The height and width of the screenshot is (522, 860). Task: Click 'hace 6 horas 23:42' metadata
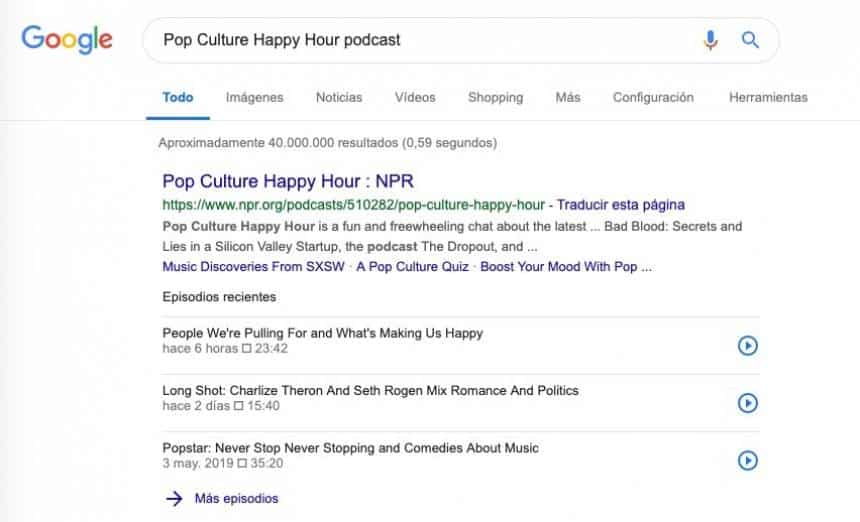tap(225, 349)
